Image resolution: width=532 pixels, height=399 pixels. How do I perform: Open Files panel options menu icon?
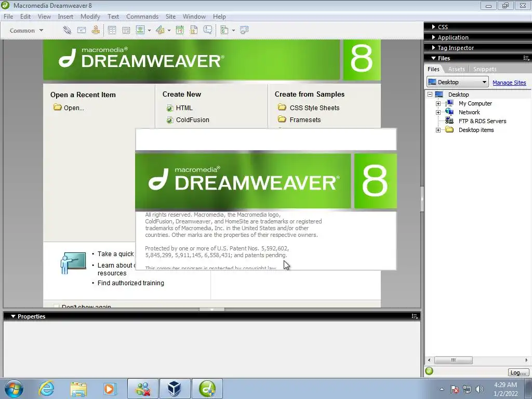tap(526, 58)
